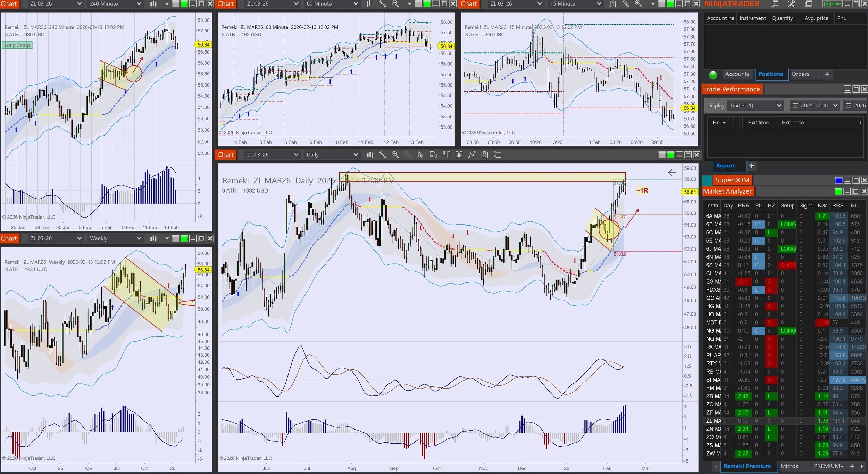Screen dimensions: 868x474
Task: Switch to the Micros tab in Market Analyzer
Action: coord(789,466)
